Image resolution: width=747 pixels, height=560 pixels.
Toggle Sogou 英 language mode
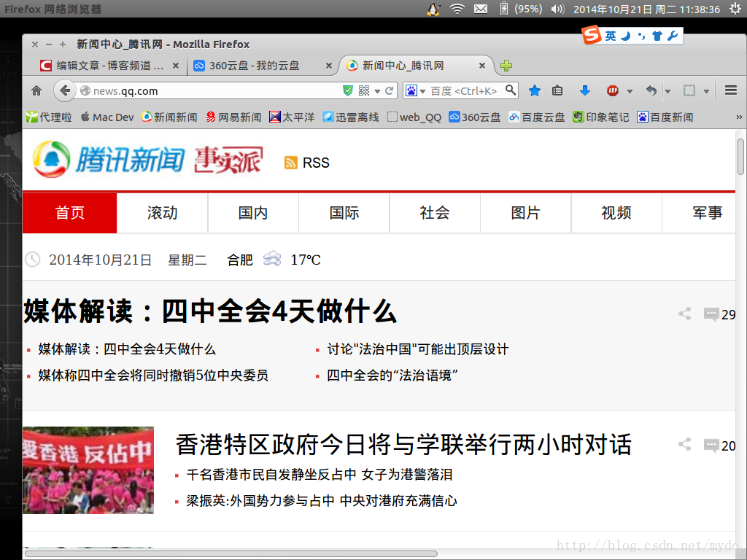pos(611,36)
